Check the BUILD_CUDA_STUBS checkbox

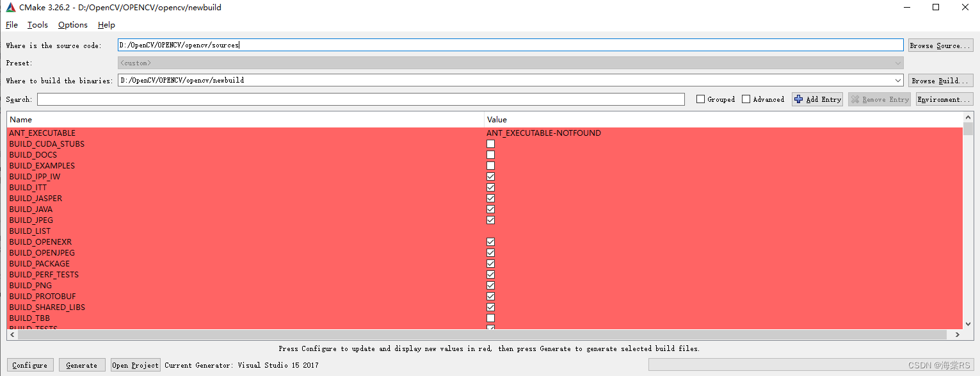click(490, 144)
